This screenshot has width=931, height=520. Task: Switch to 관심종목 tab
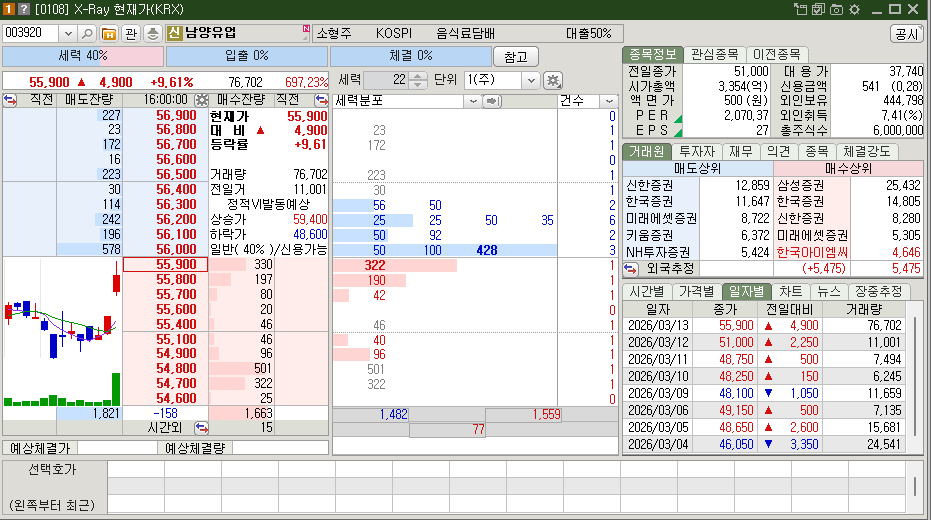715,55
